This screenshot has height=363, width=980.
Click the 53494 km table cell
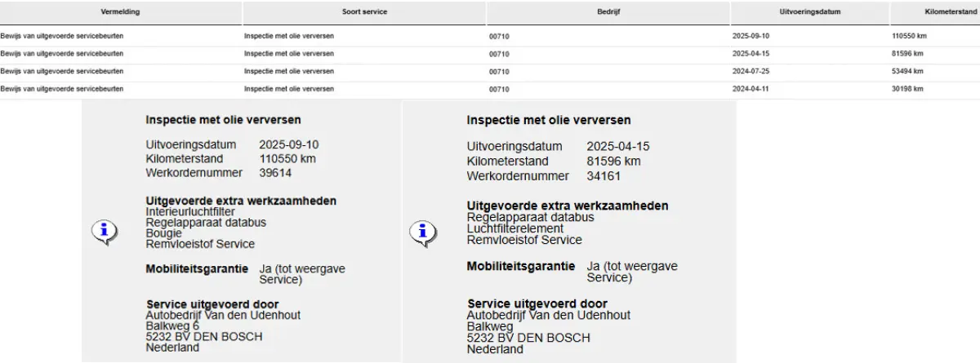[908, 71]
